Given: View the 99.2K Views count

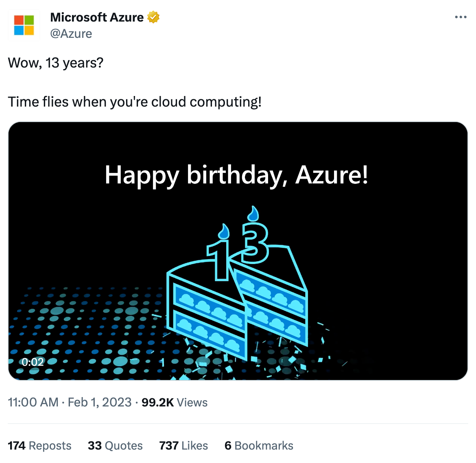Looking at the screenshot, I should [x=175, y=402].
